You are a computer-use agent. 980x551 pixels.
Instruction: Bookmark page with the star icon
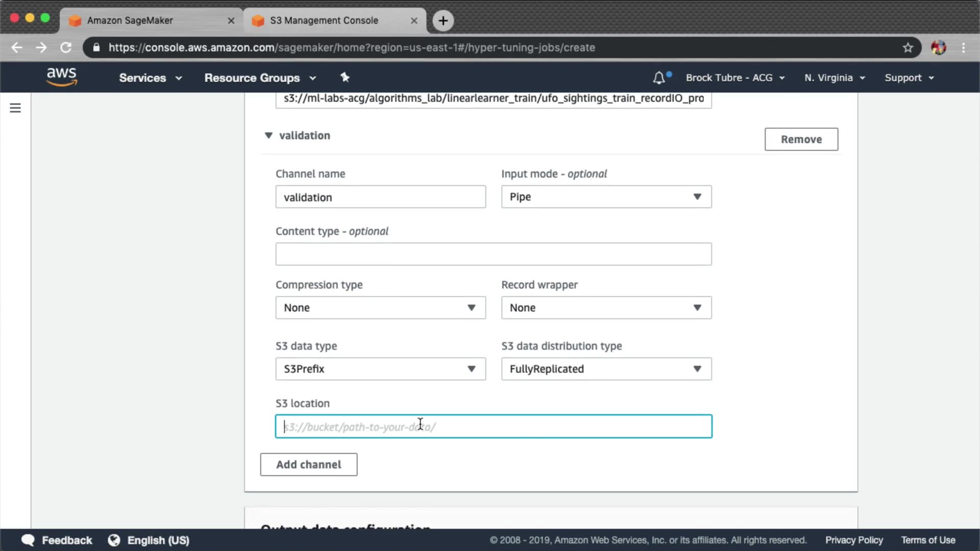pos(908,47)
